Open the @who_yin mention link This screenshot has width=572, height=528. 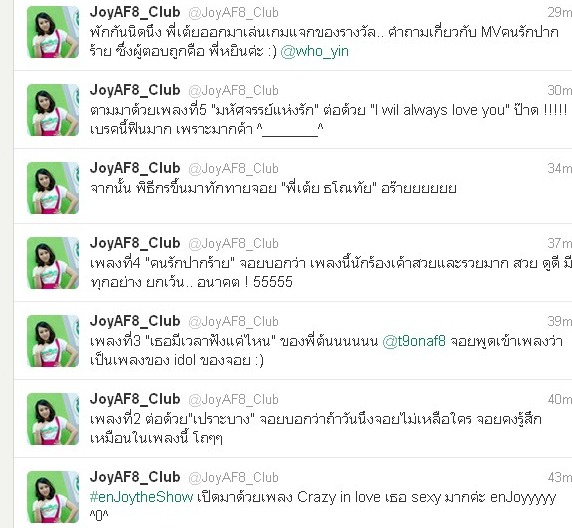(314, 51)
